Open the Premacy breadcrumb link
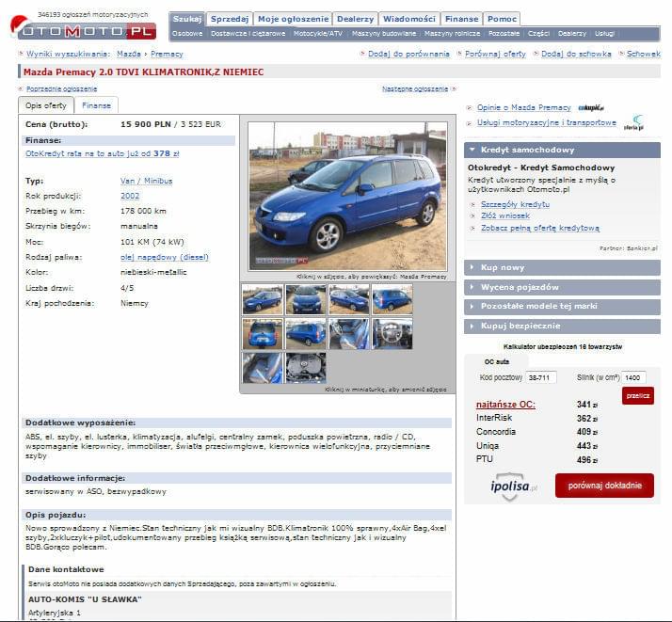Viewport: 672px width, 622px height. (167, 54)
